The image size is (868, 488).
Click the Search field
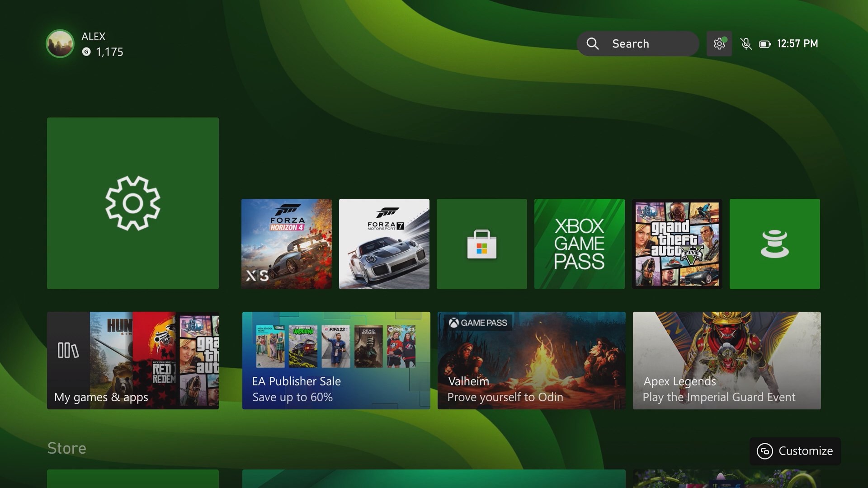(638, 44)
